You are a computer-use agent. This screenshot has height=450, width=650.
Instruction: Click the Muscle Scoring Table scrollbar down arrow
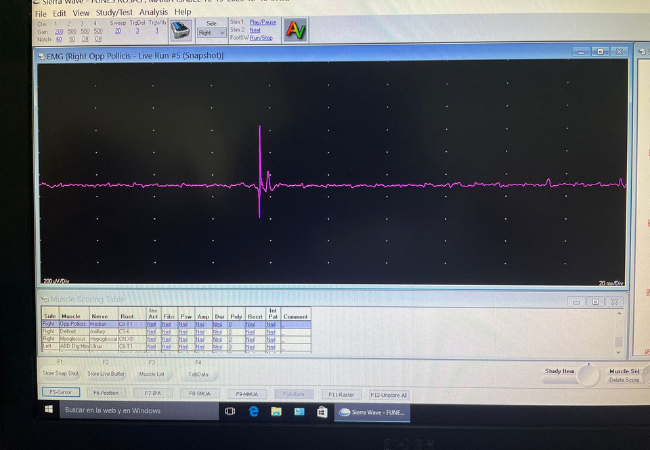(618, 353)
